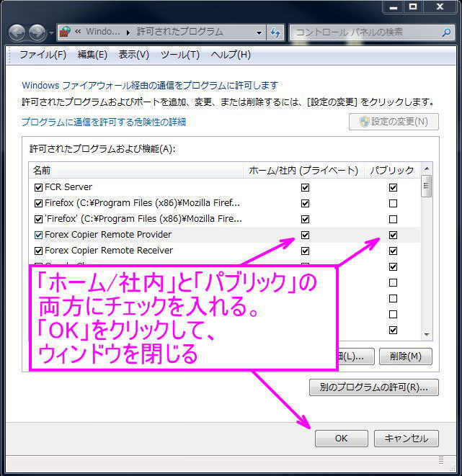Click the Back navigation arrow
Image resolution: width=462 pixels, height=476 pixels.
[x=17, y=32]
